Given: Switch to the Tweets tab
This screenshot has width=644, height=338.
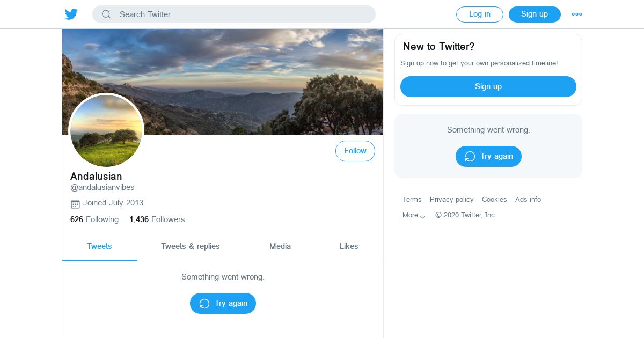Looking at the screenshot, I should tap(99, 246).
